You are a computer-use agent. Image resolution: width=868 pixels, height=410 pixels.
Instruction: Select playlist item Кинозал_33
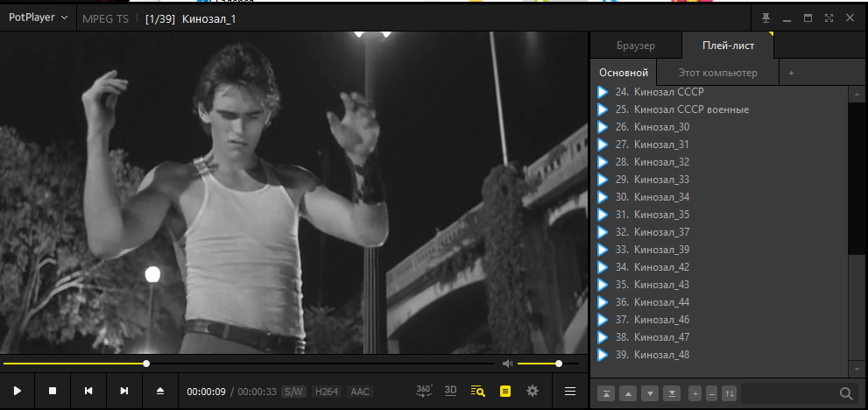click(720, 180)
